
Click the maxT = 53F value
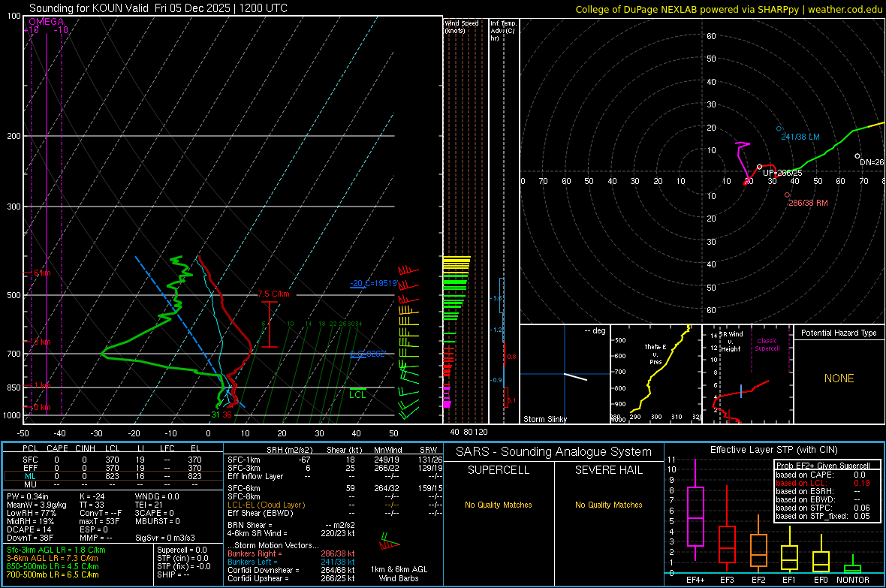pos(99,521)
